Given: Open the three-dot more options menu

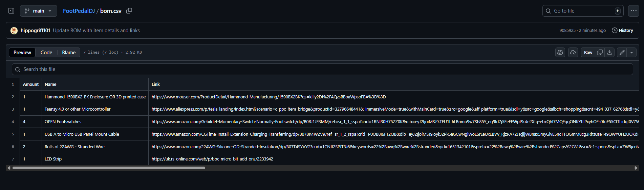Looking at the screenshot, I should coord(633,11).
